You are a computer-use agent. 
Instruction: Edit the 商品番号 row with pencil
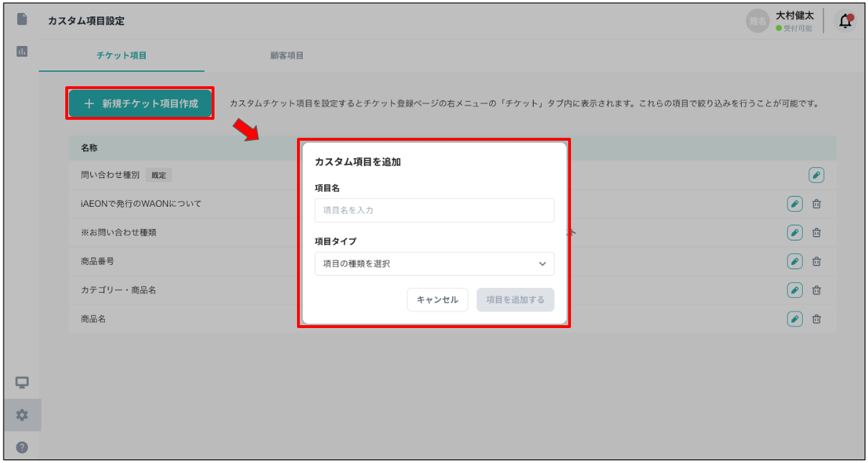tap(794, 261)
